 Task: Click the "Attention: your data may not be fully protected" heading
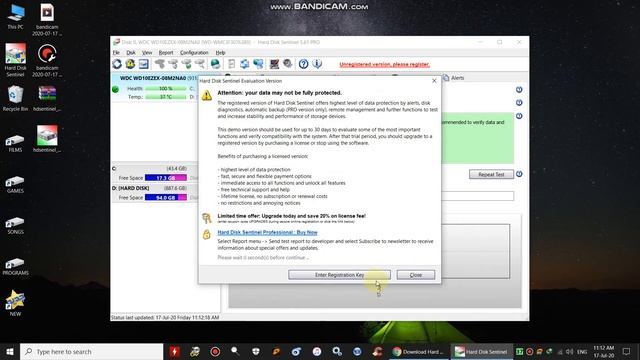point(280,93)
